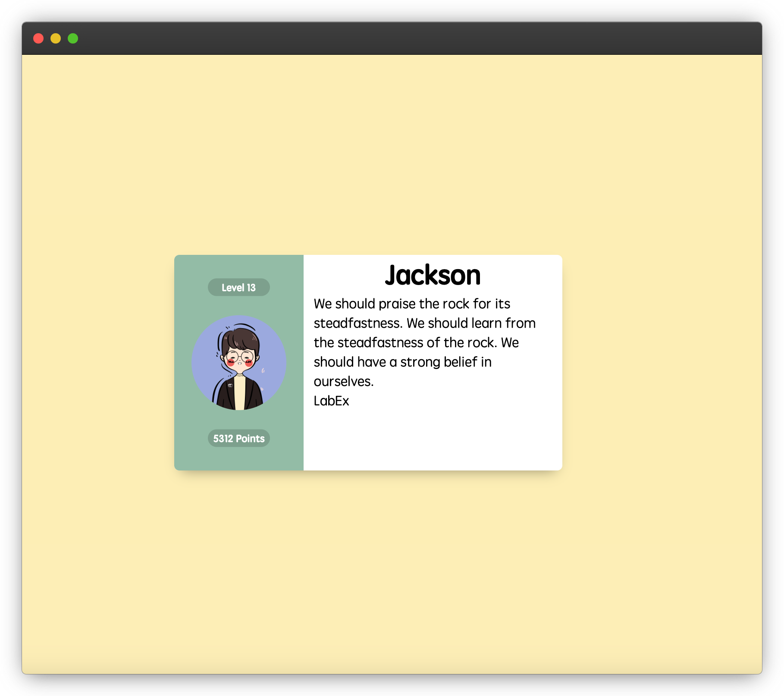Click the red close window button
This screenshot has height=696, width=784.
[38, 38]
